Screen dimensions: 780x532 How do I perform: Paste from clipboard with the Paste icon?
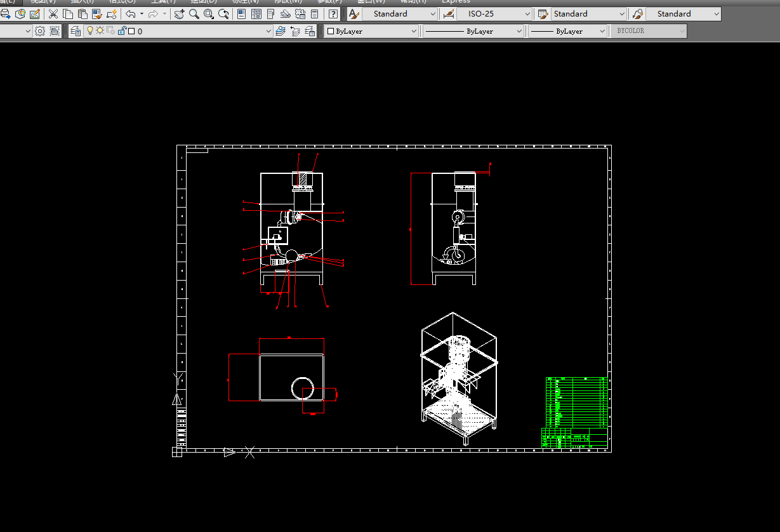[83, 14]
